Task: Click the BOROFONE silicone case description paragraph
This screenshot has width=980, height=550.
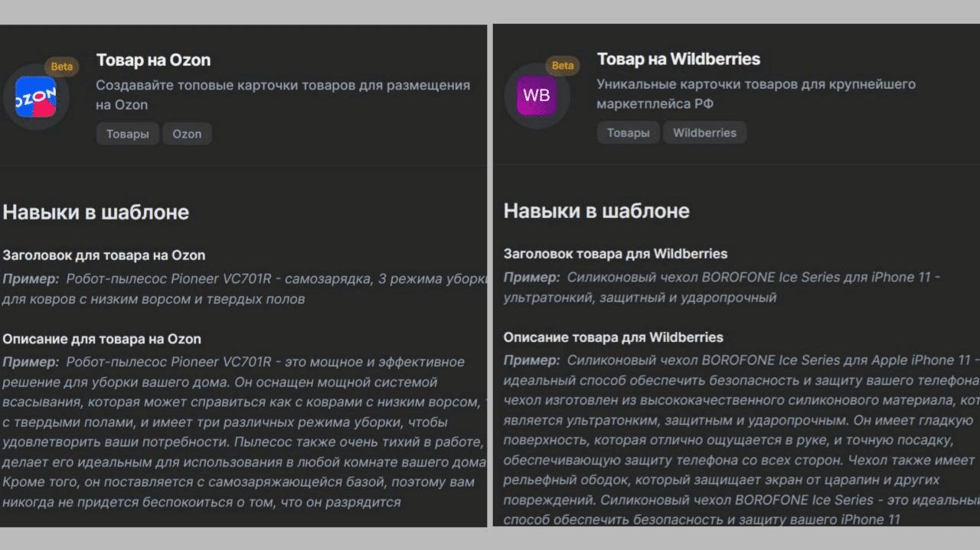Action: [x=741, y=440]
